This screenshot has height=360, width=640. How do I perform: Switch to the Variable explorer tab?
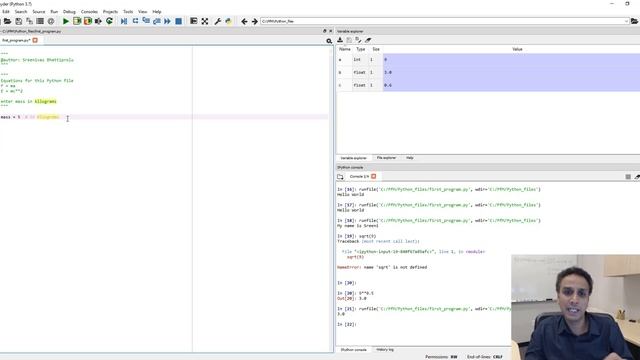point(353,158)
